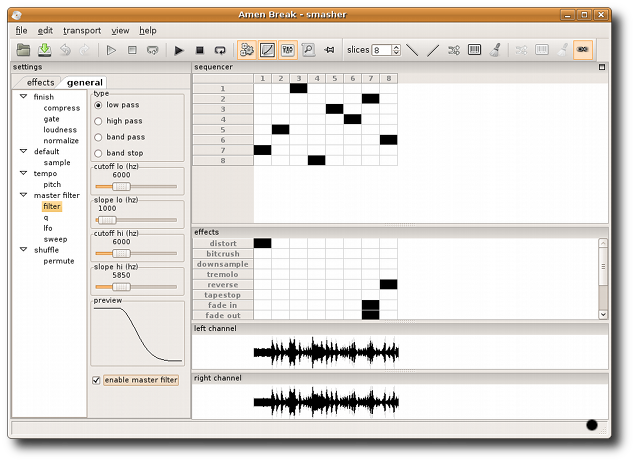Image resolution: width=635 pixels, height=462 pixels.
Task: Toggle the solid loop icon in toolbar
Action: (x=220, y=50)
